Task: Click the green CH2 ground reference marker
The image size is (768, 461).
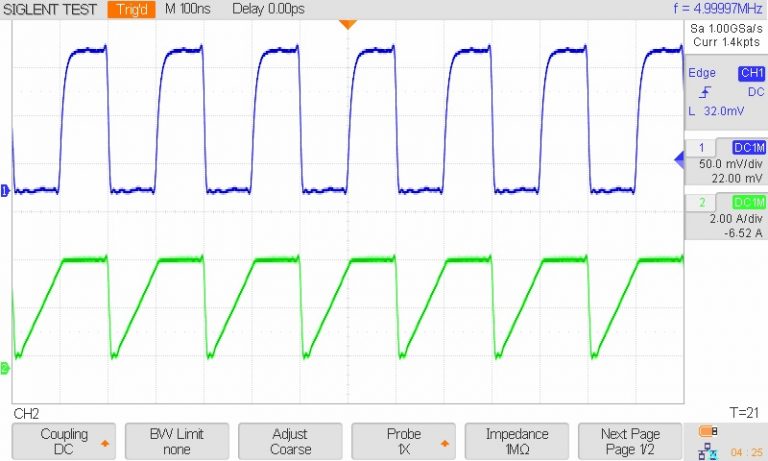Action: pyautogui.click(x=5, y=369)
